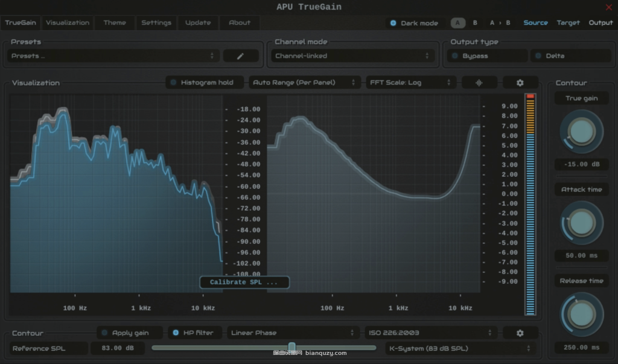Toggle Dark mode

click(414, 22)
